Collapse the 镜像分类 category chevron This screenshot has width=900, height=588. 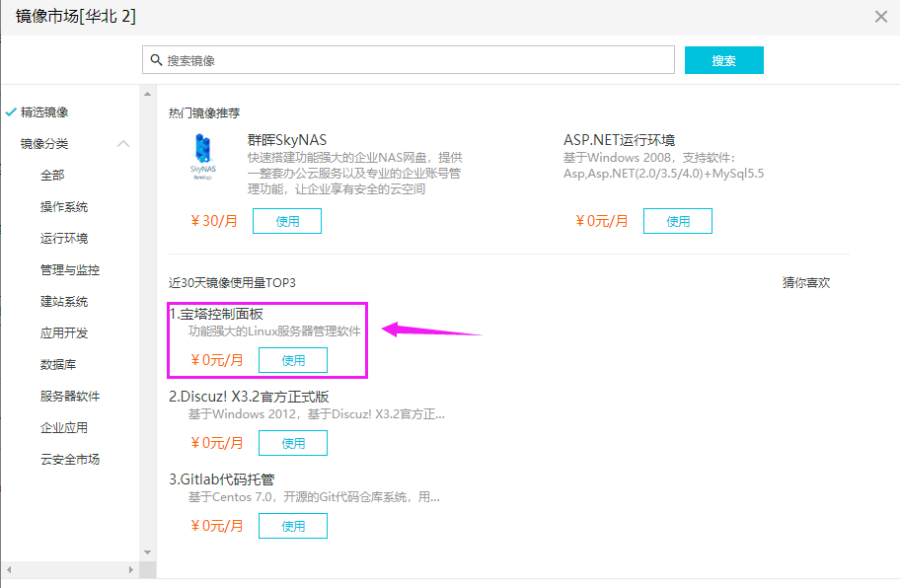point(123,143)
